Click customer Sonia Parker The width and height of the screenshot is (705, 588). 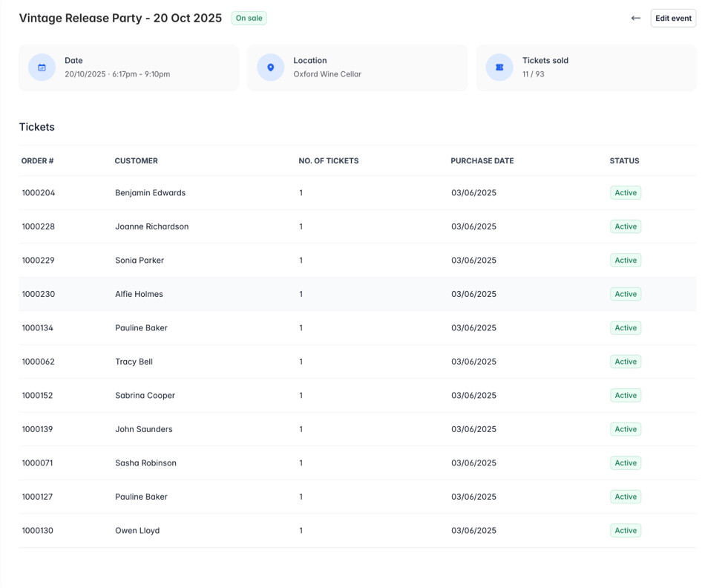tap(140, 260)
